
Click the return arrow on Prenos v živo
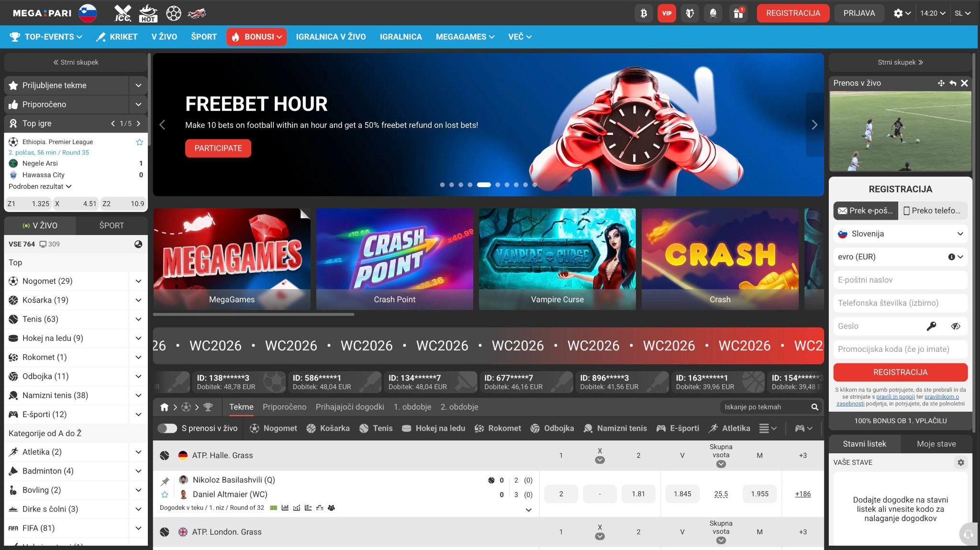coord(953,83)
